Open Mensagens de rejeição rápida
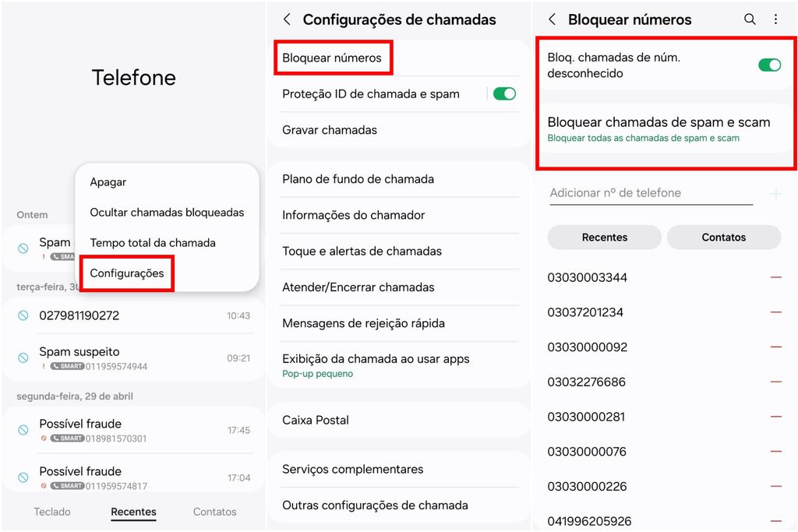798x532 pixels. pyautogui.click(x=399, y=323)
